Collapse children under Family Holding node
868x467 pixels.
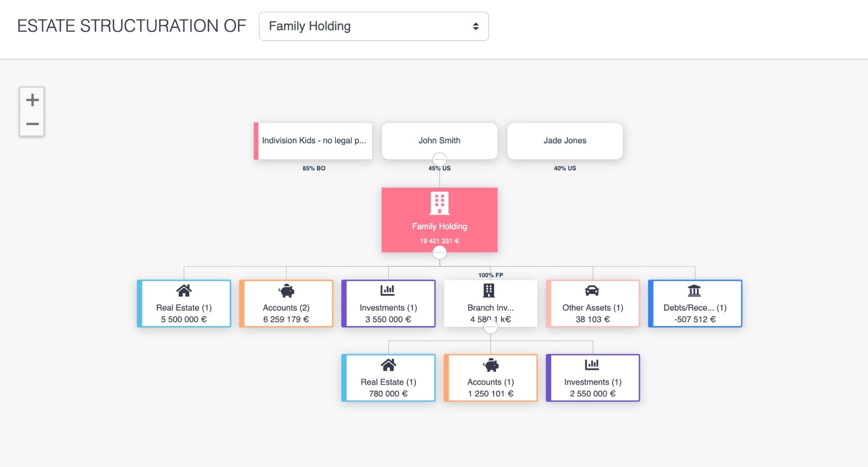pos(439,252)
